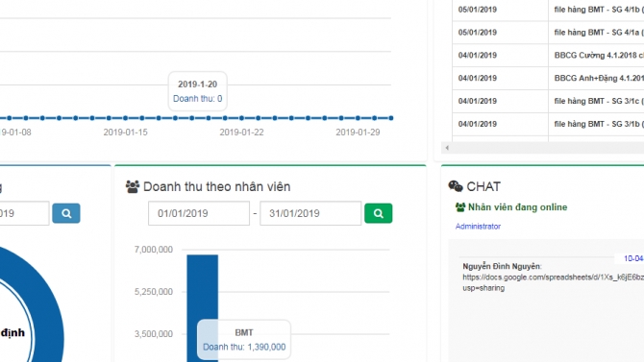Click the Nguyễn Đình Nguyên chat sender name
Viewport: 644px width, 362px height.
click(502, 266)
